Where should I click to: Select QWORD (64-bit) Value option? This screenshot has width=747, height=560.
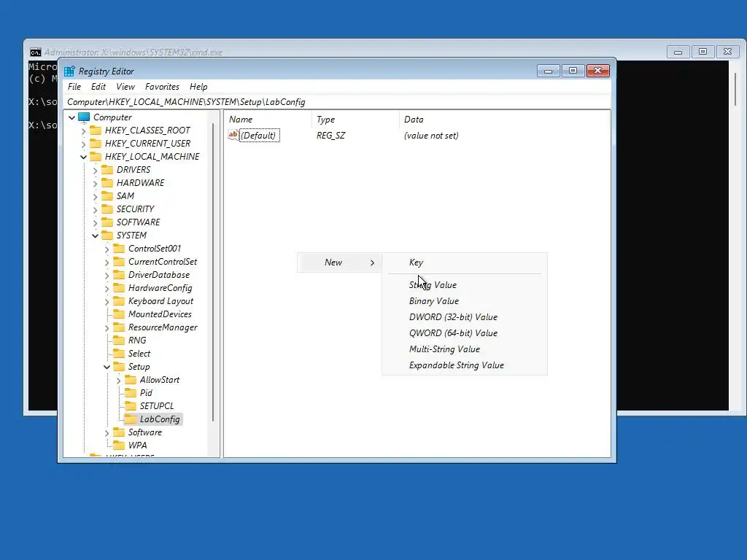click(465, 333)
